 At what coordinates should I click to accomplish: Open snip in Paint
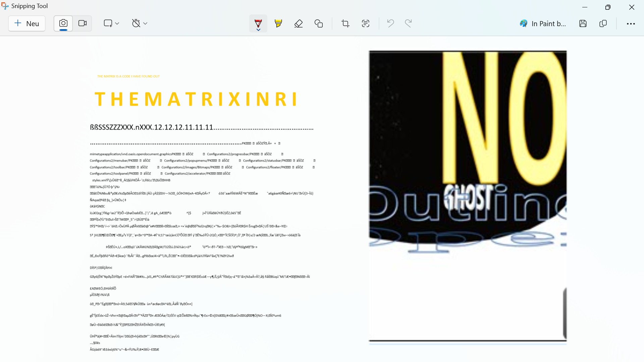click(x=543, y=23)
